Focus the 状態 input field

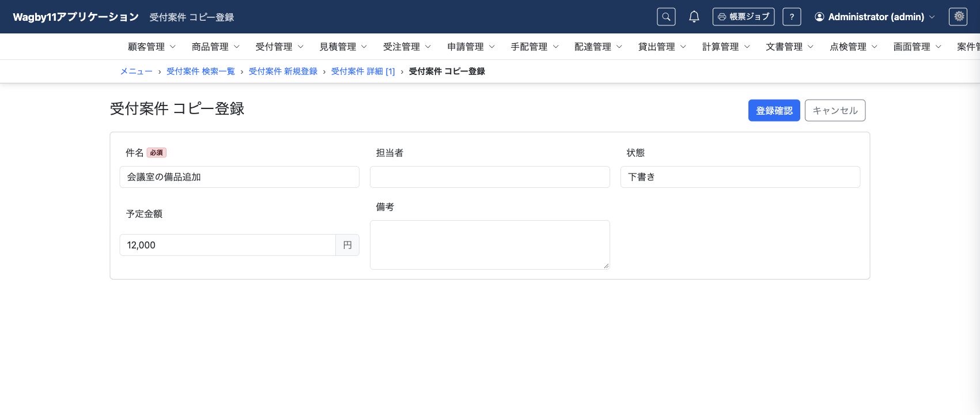click(x=740, y=177)
